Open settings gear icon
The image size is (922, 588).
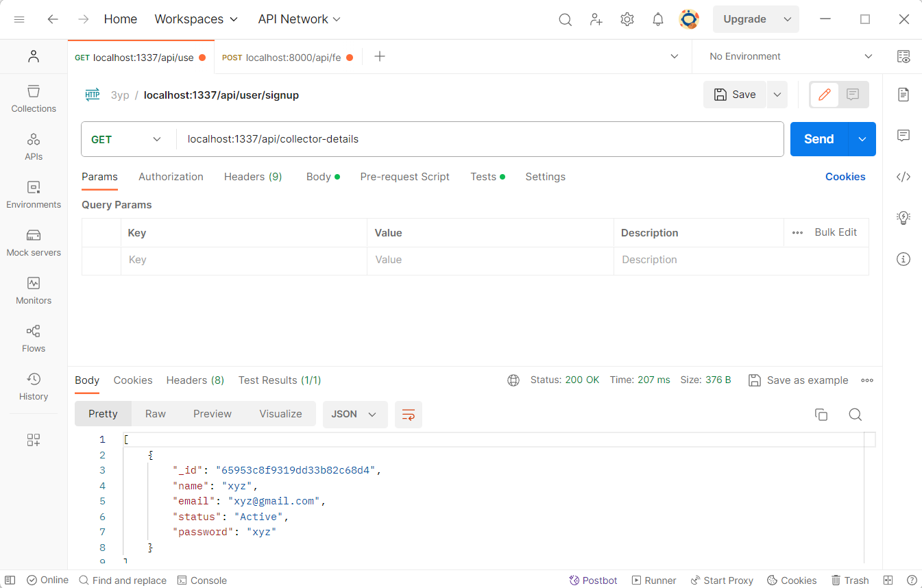pyautogui.click(x=627, y=19)
